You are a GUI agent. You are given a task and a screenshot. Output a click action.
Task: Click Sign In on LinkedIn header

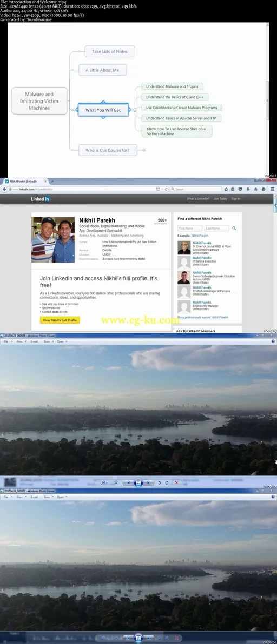point(235,199)
